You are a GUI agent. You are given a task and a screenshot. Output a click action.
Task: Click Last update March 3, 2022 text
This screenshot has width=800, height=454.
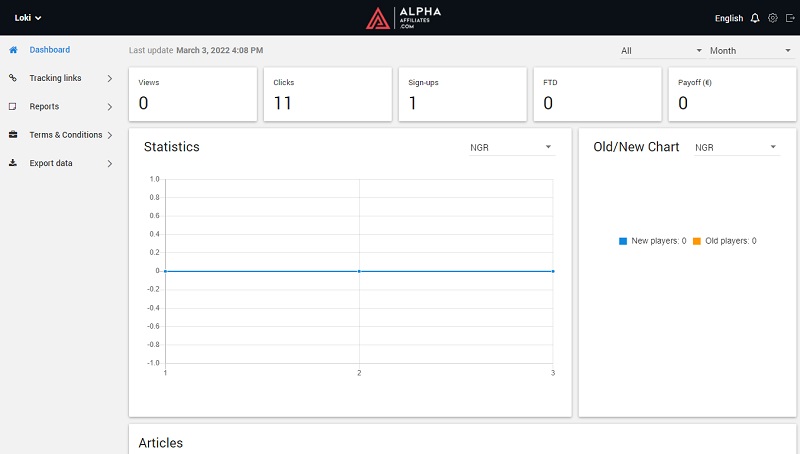pos(196,50)
